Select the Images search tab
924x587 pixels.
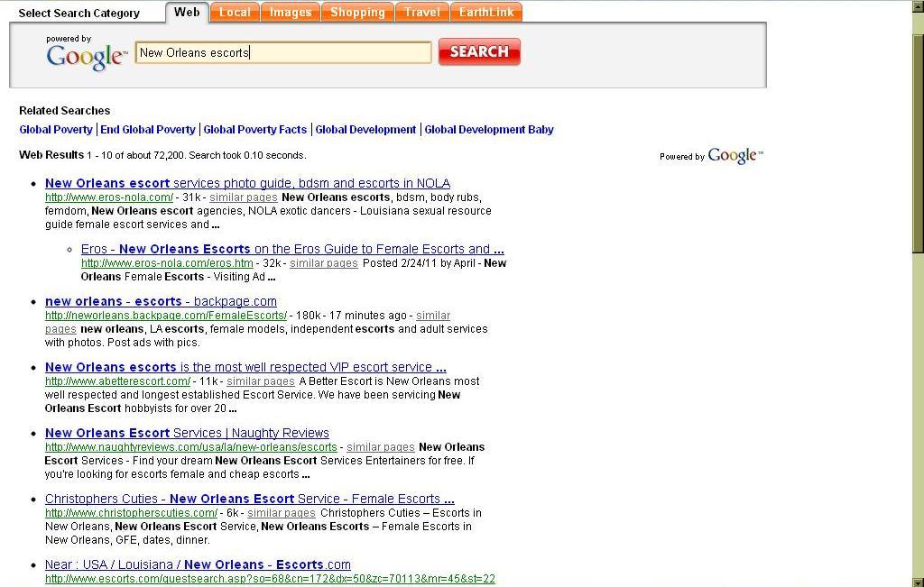tap(291, 13)
